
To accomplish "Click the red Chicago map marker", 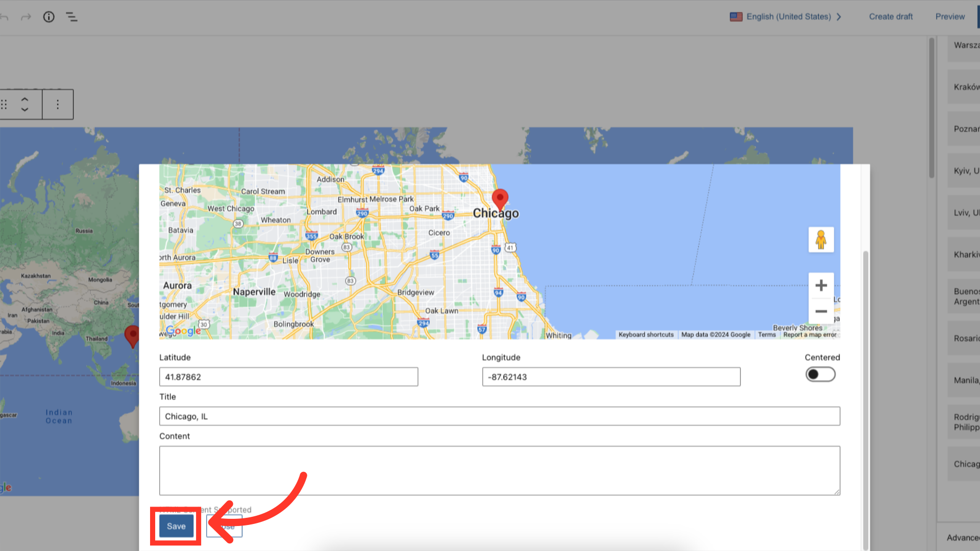I will pos(500,198).
